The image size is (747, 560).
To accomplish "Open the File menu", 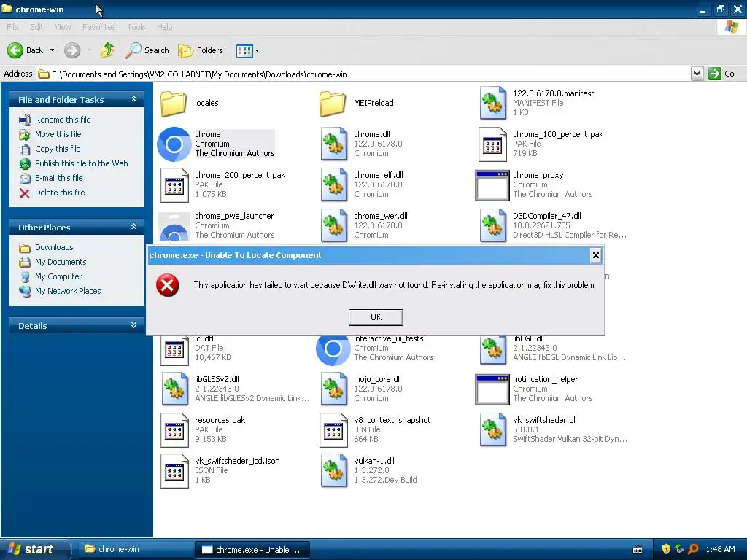I will tap(13, 27).
